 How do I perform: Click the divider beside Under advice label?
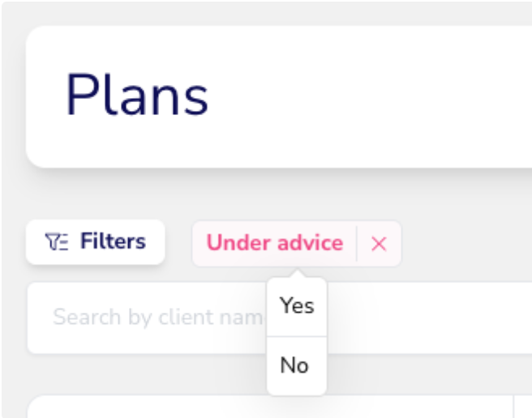[x=357, y=244]
